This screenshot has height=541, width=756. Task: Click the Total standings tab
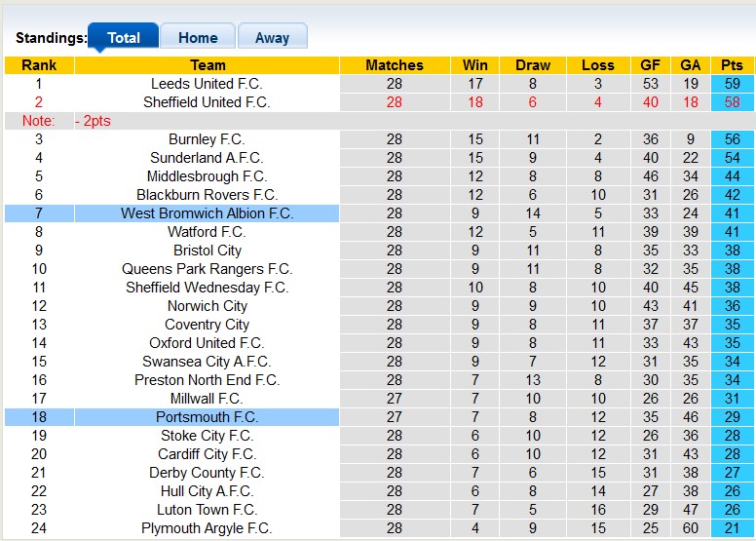(x=124, y=38)
